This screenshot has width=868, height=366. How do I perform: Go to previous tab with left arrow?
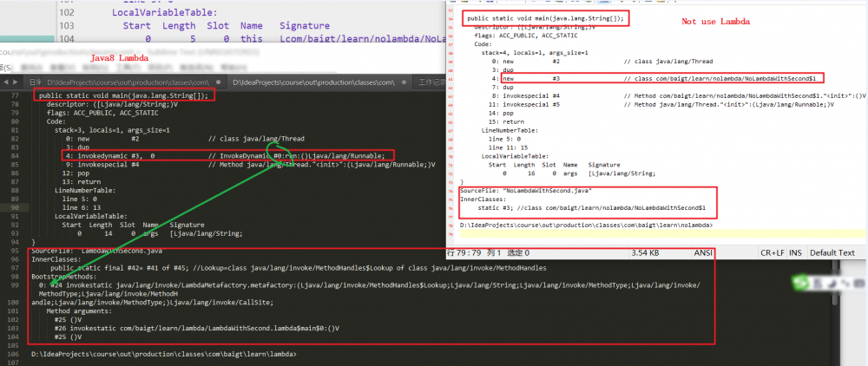[6, 82]
